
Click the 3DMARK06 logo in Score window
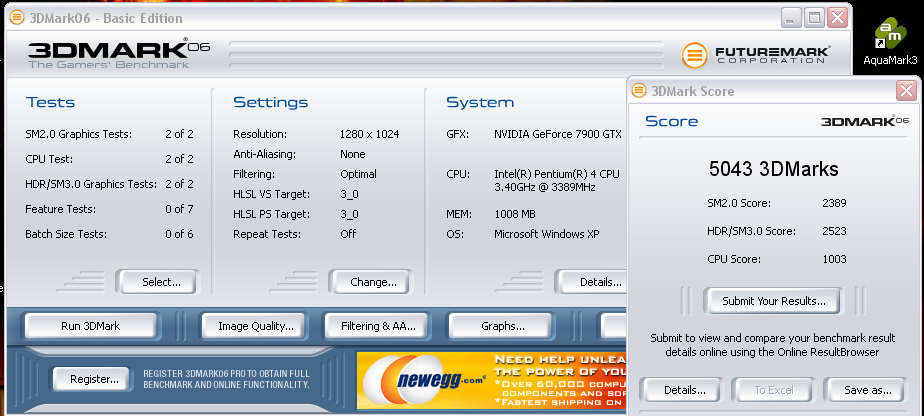pyautogui.click(x=865, y=121)
